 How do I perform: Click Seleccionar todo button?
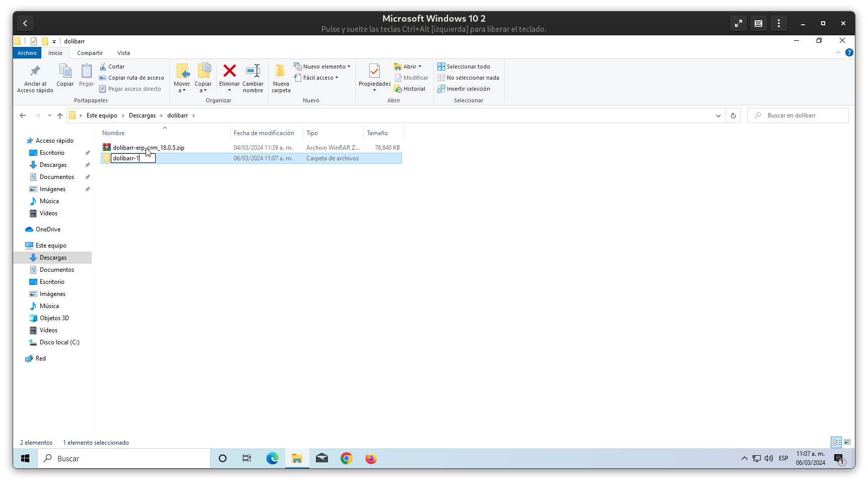coord(468,67)
